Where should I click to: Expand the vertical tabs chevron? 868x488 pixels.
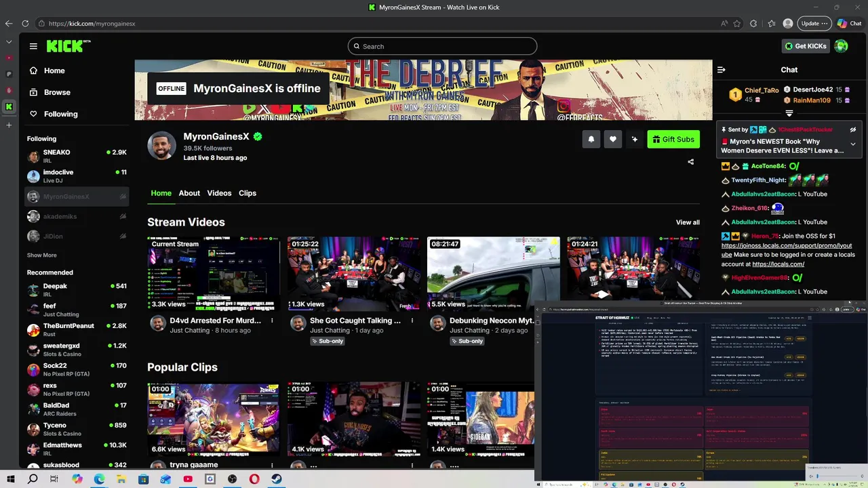[x=9, y=41]
